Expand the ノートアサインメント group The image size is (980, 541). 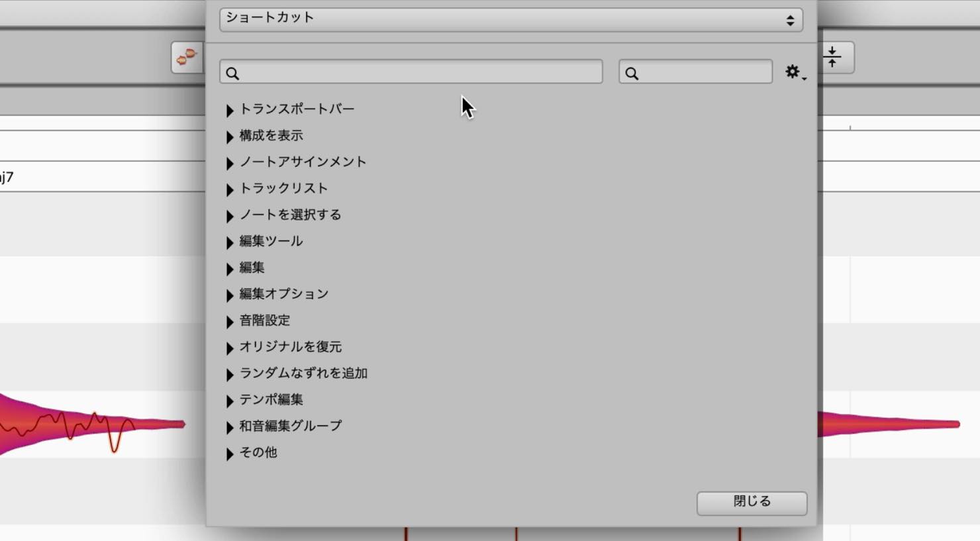tap(230, 163)
